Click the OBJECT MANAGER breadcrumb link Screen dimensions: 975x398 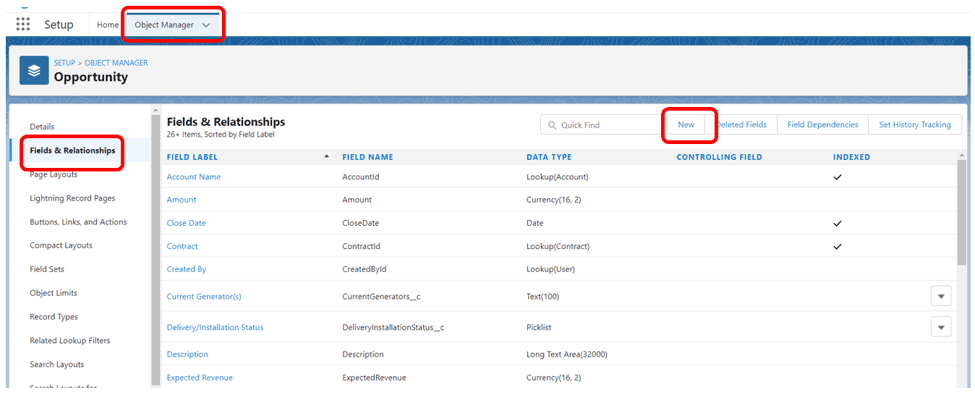click(116, 63)
